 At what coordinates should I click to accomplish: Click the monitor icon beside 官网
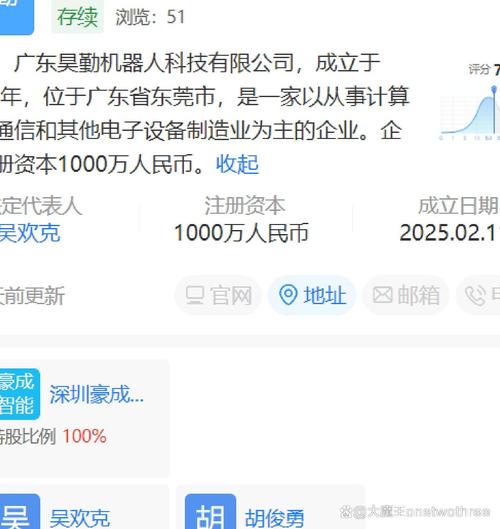click(195, 295)
